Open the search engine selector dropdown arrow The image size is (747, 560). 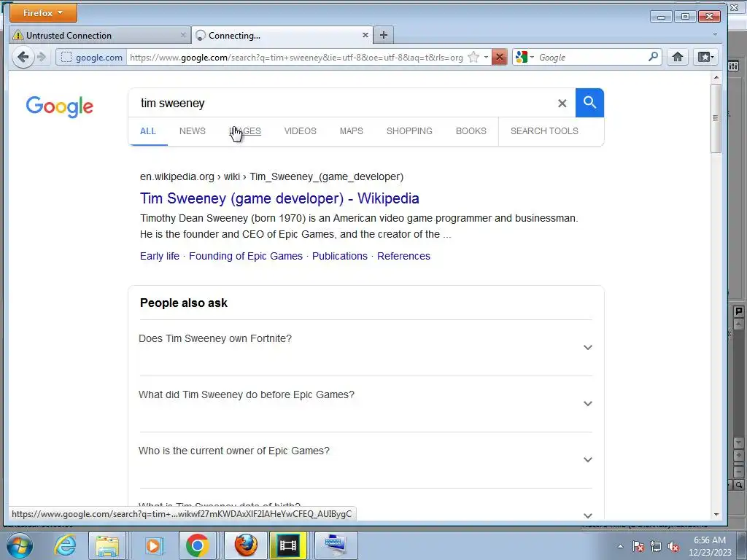532,57
